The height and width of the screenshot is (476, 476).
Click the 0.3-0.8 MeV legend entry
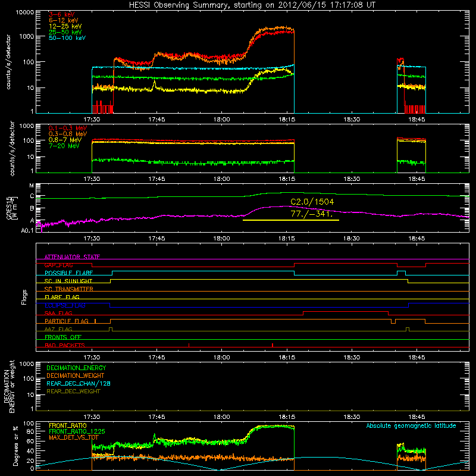(68, 134)
